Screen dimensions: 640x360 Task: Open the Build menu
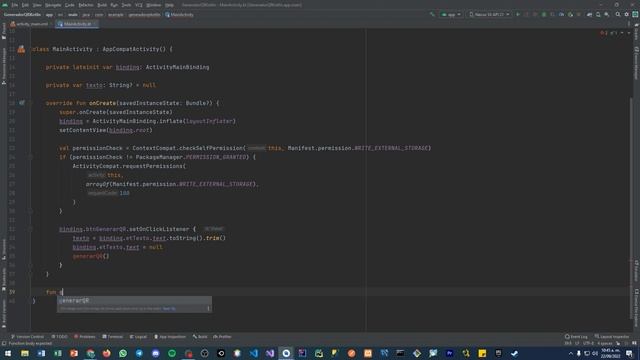pos(102,5)
